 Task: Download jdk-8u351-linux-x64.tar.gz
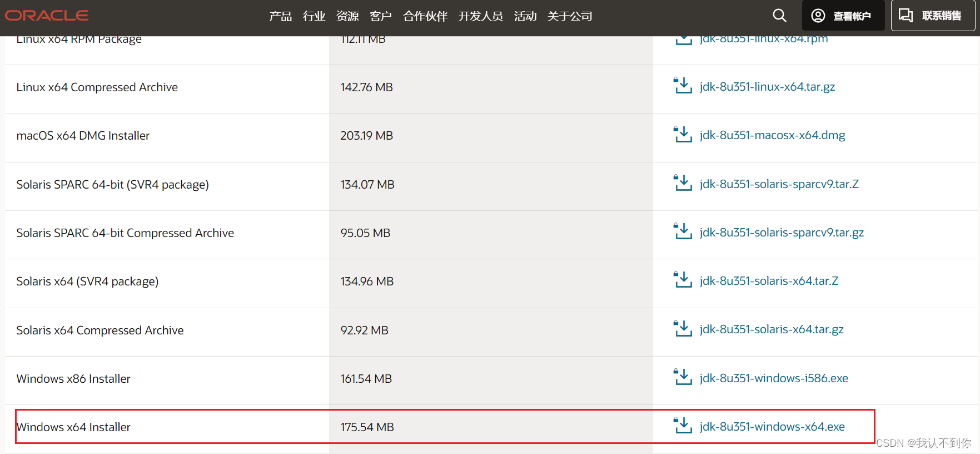(767, 87)
